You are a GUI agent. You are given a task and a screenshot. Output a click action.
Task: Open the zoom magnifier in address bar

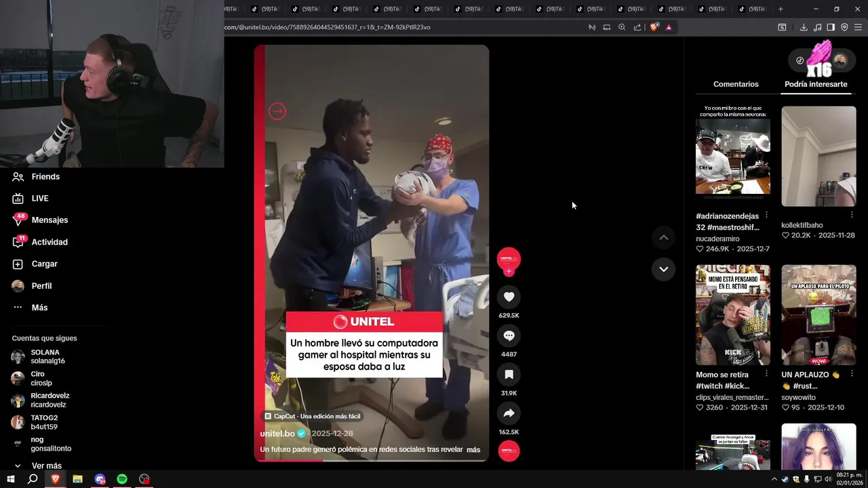(622, 27)
